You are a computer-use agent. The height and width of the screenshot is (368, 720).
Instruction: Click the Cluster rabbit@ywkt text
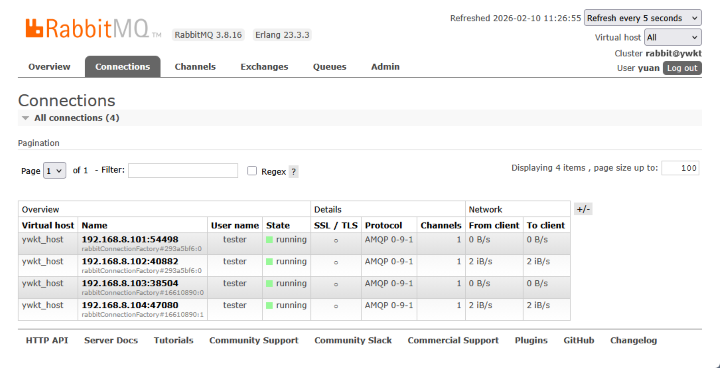pyautogui.click(x=658, y=53)
